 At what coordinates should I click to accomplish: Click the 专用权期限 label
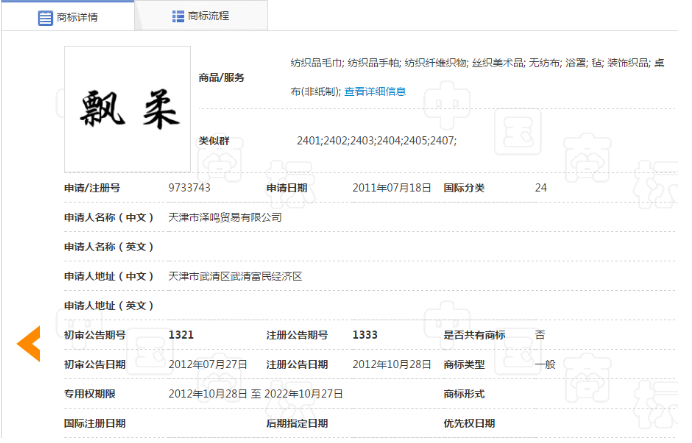(x=90, y=394)
